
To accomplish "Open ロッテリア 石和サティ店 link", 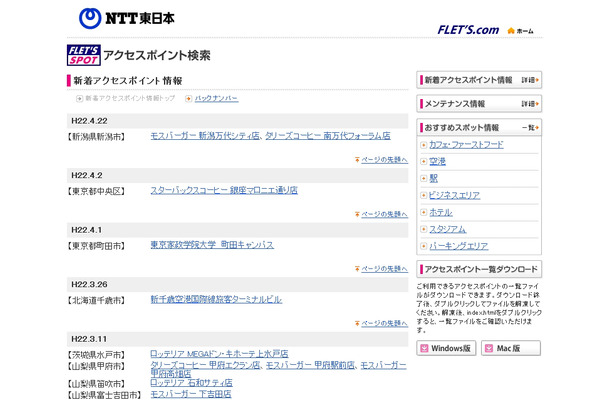I will (x=191, y=382).
